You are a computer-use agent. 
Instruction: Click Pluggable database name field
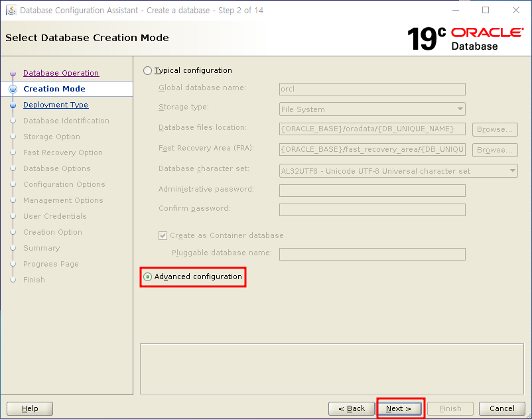tap(372, 254)
